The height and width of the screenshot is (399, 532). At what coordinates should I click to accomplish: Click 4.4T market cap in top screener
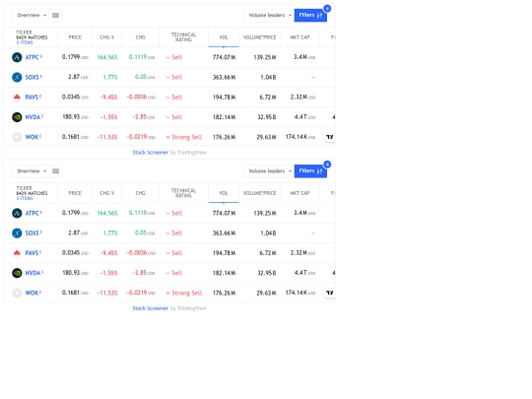[x=304, y=117]
